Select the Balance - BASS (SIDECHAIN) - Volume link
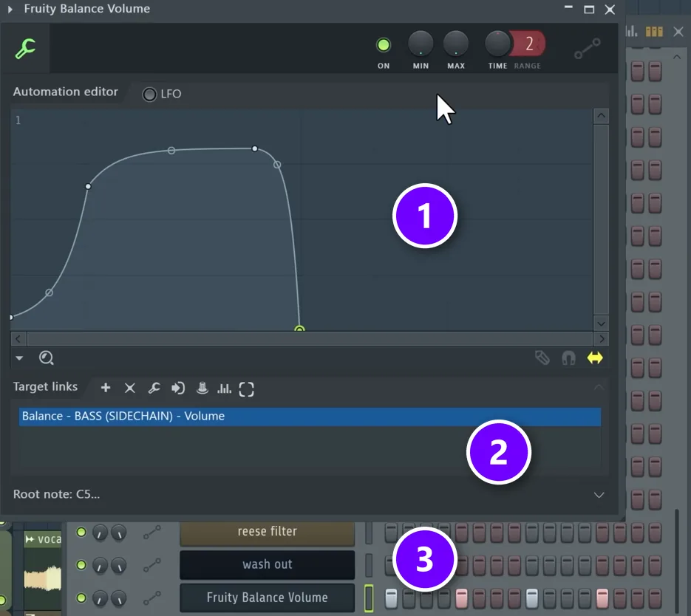Screen dimensions: 691x616 310,417
